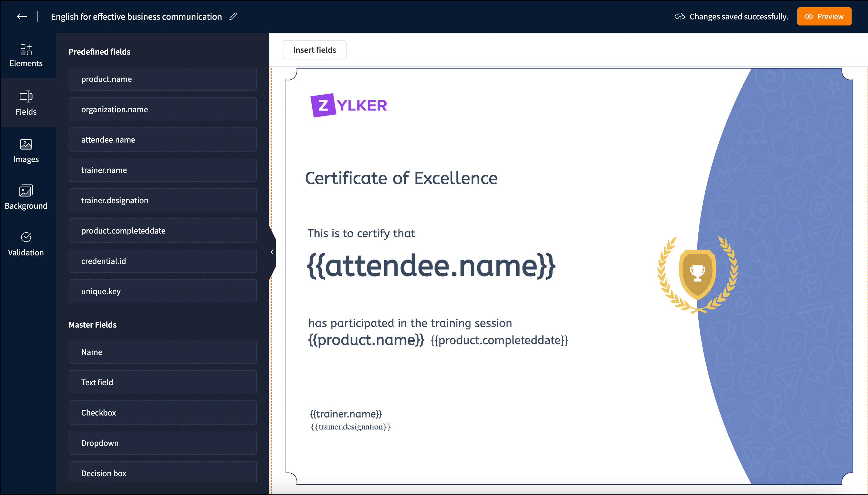Click the Insert fields button
Viewport: 868px width, 495px height.
point(314,50)
